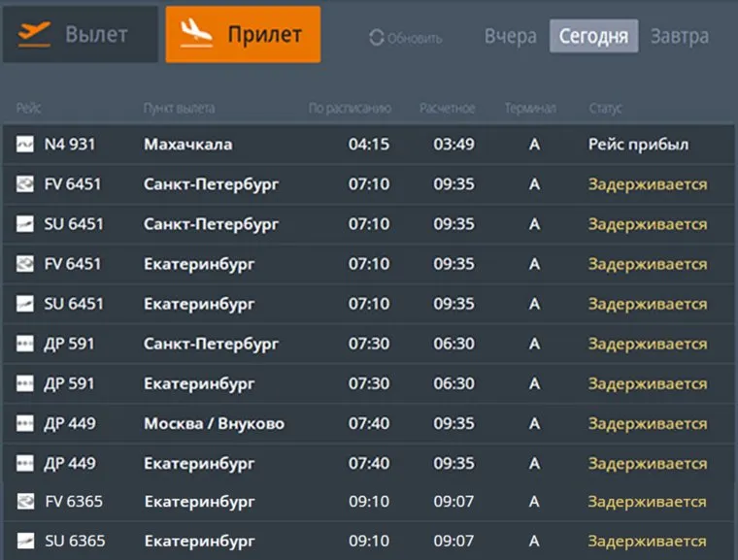Click the Статус column header

(605, 108)
